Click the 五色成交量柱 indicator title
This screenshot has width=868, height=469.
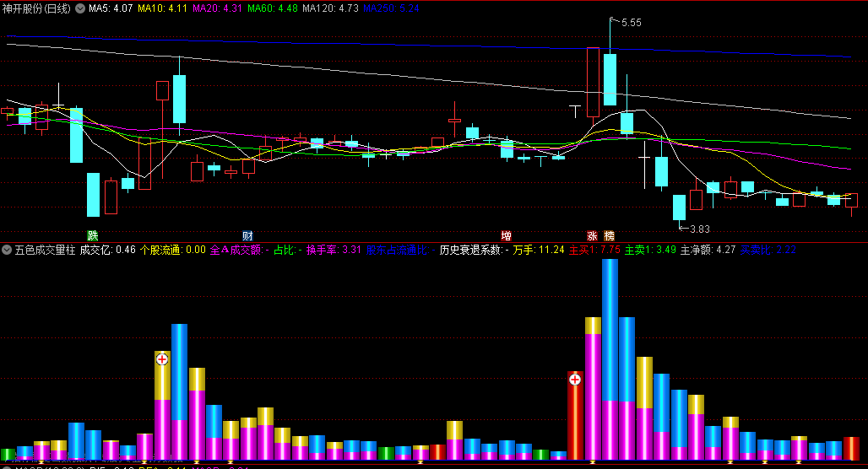click(45, 250)
